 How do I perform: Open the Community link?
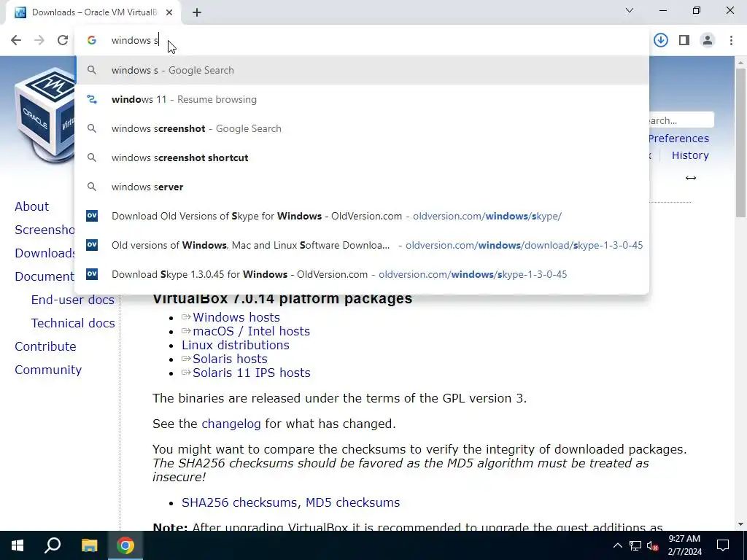(x=48, y=370)
